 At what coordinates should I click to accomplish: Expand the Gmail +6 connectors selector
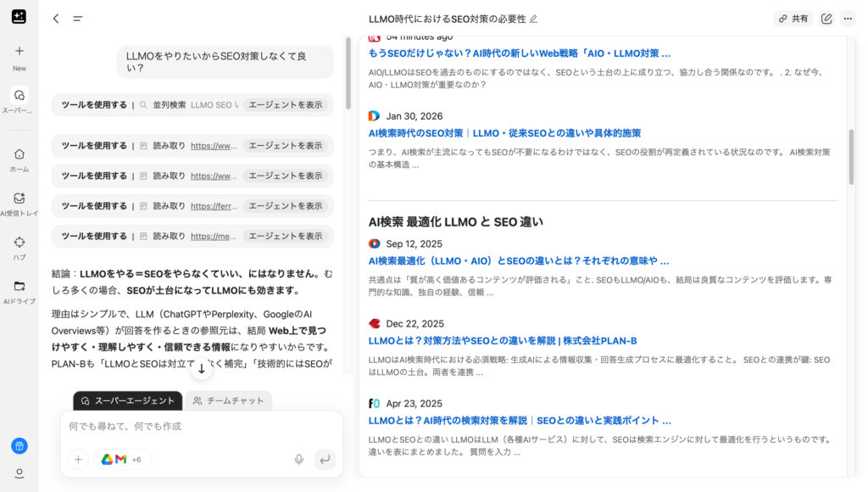pos(122,459)
